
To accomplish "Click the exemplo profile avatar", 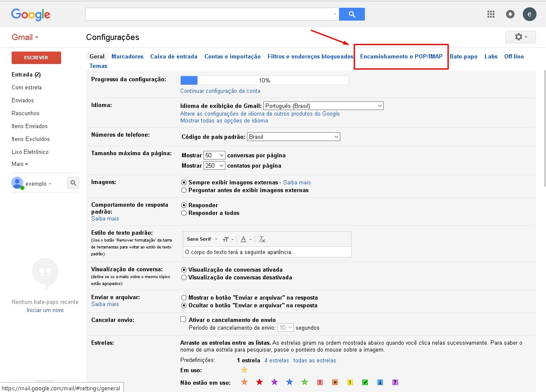I will tap(17, 183).
